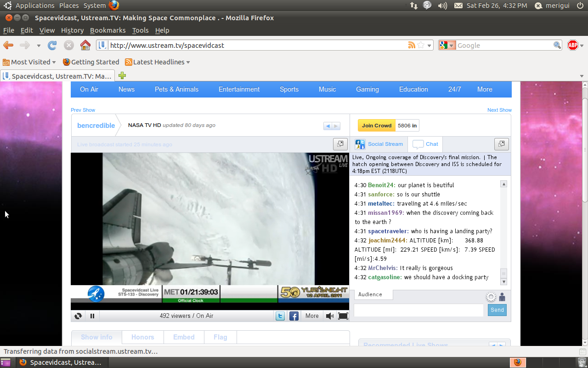The height and width of the screenshot is (368, 588).
Task: Go to the Next Show link
Action: tap(499, 110)
